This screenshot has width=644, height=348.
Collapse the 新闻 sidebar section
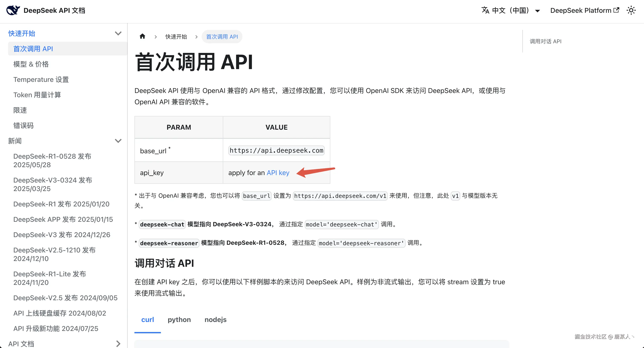[118, 141]
